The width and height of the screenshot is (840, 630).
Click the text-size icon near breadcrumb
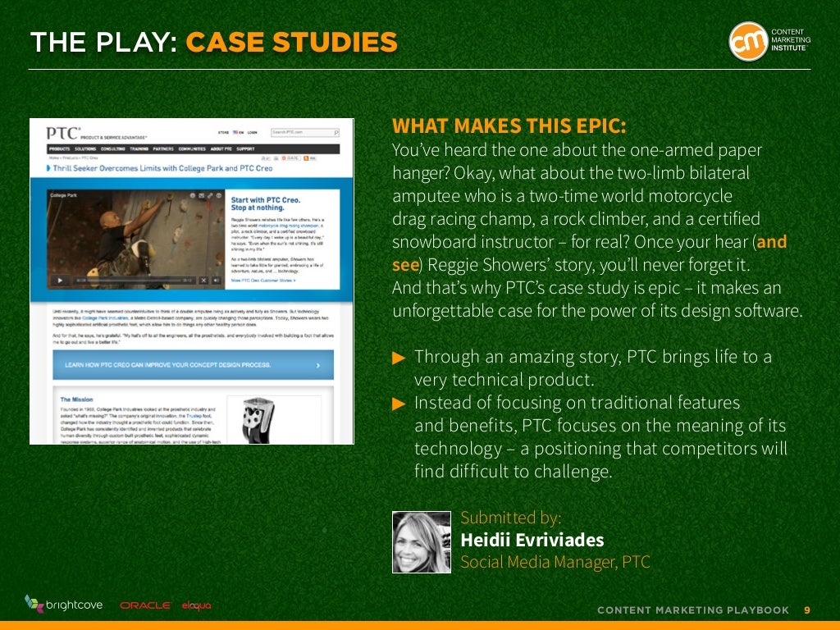[266, 158]
